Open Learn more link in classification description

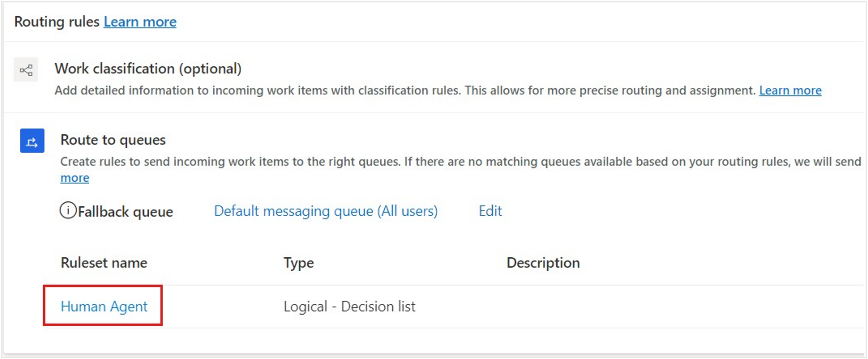click(790, 91)
